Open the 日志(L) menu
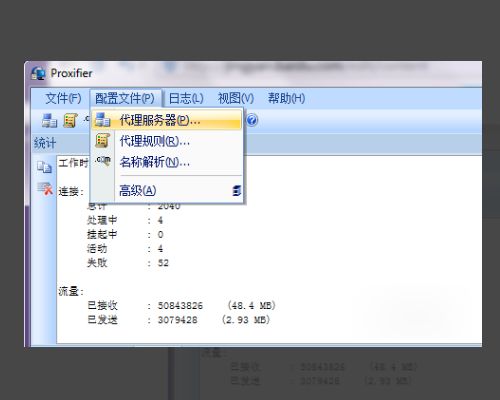Viewport: 500px width, 400px height. point(186,98)
